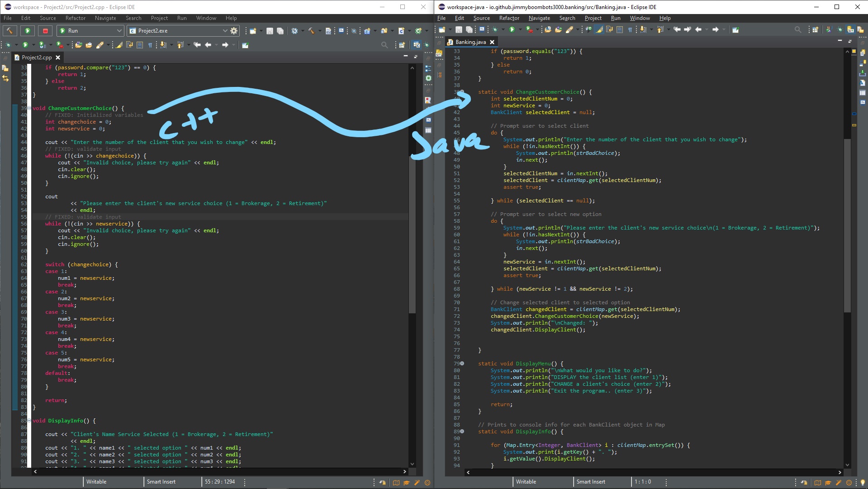Open the Help menu in the Java window
Viewport: 868px width, 489px height.
pos(664,18)
